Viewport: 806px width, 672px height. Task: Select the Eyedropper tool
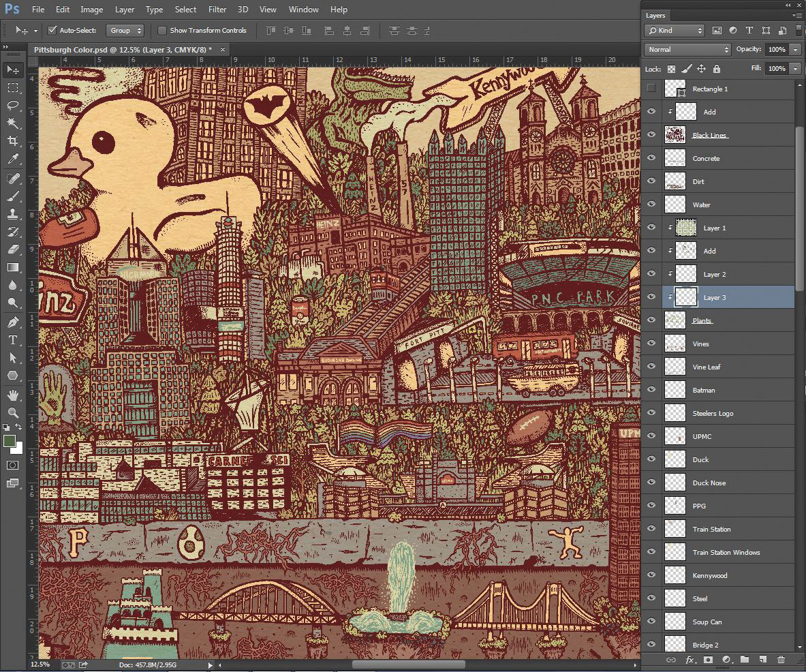coord(13,159)
